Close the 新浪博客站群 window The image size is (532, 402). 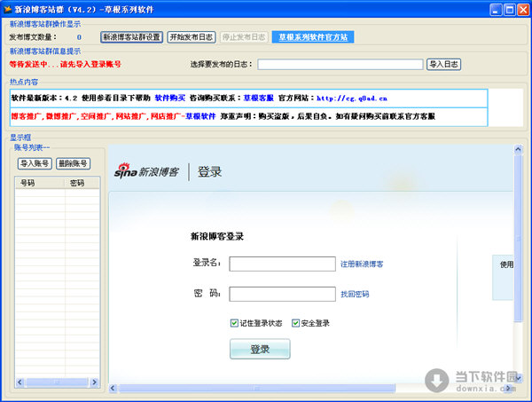(x=523, y=10)
